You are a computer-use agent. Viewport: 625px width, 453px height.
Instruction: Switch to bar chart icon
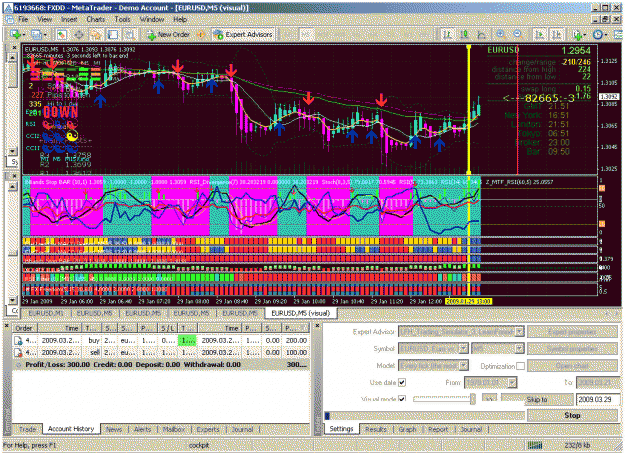point(447,35)
